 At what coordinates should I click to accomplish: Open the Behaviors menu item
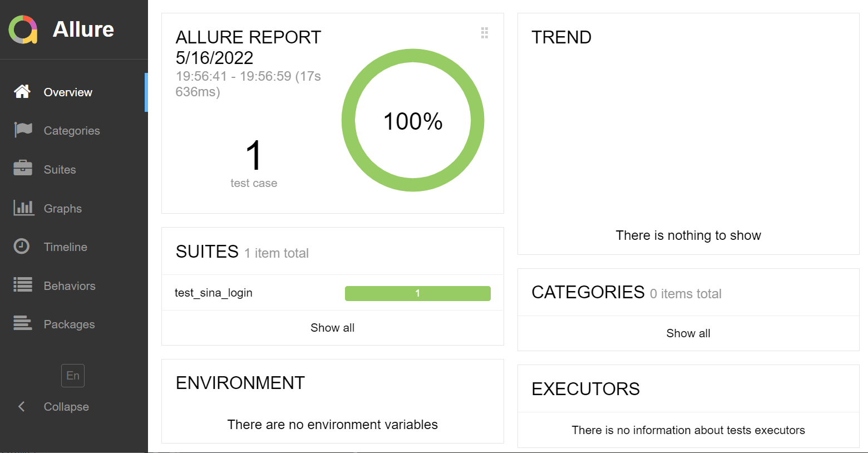pos(70,286)
